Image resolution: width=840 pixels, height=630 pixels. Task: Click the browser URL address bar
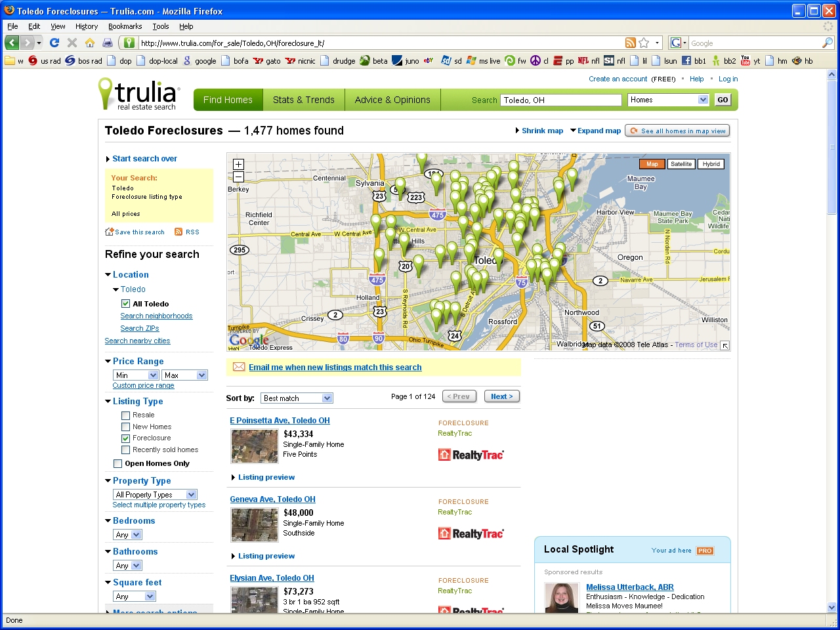[x=381, y=43]
